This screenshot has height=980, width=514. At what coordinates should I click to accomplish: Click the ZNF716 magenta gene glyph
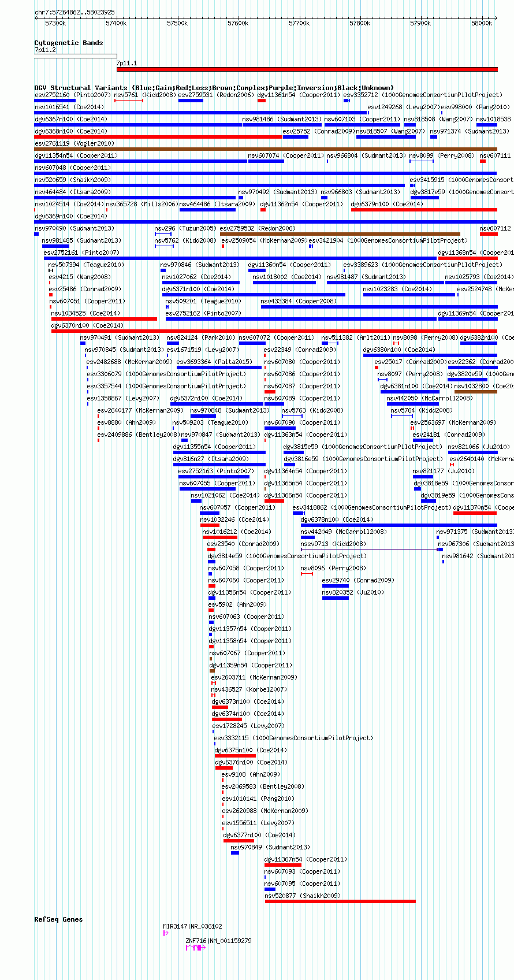(x=195, y=948)
